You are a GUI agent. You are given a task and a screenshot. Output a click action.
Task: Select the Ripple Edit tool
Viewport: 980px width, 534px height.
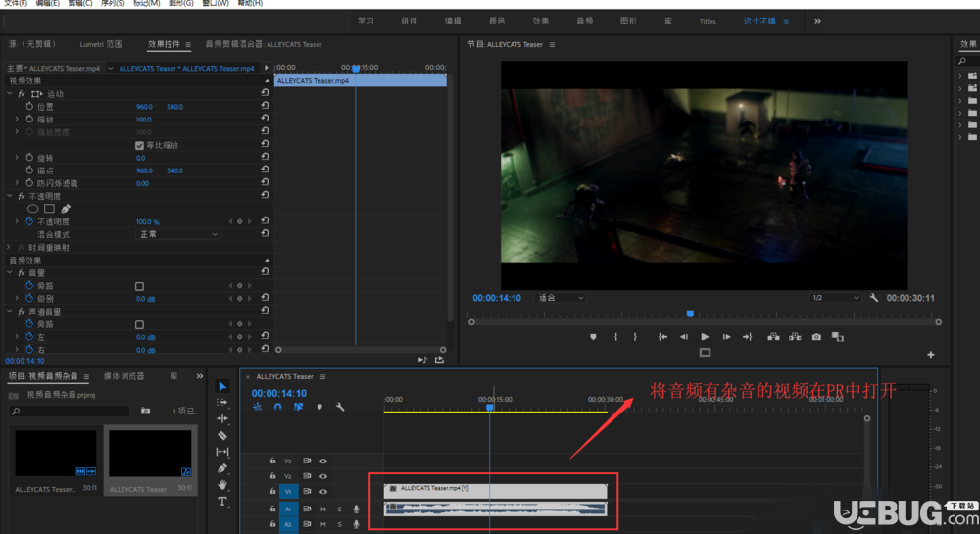click(x=222, y=418)
